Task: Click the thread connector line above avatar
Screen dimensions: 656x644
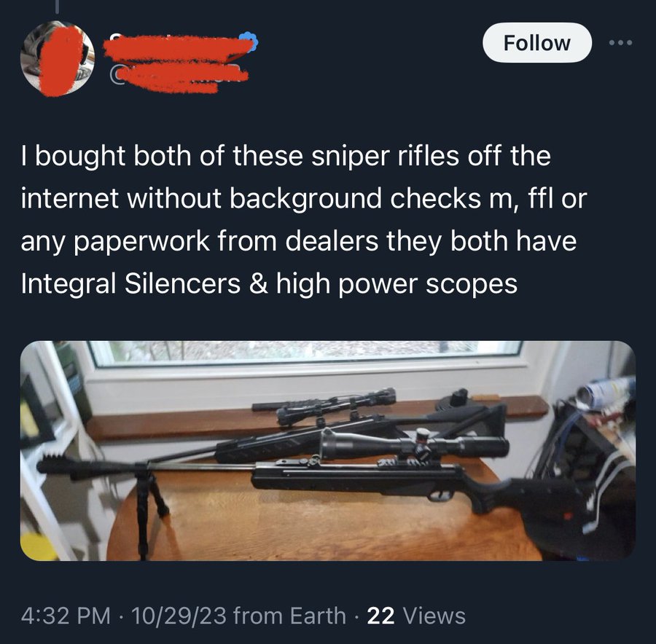Action: pos(58,6)
